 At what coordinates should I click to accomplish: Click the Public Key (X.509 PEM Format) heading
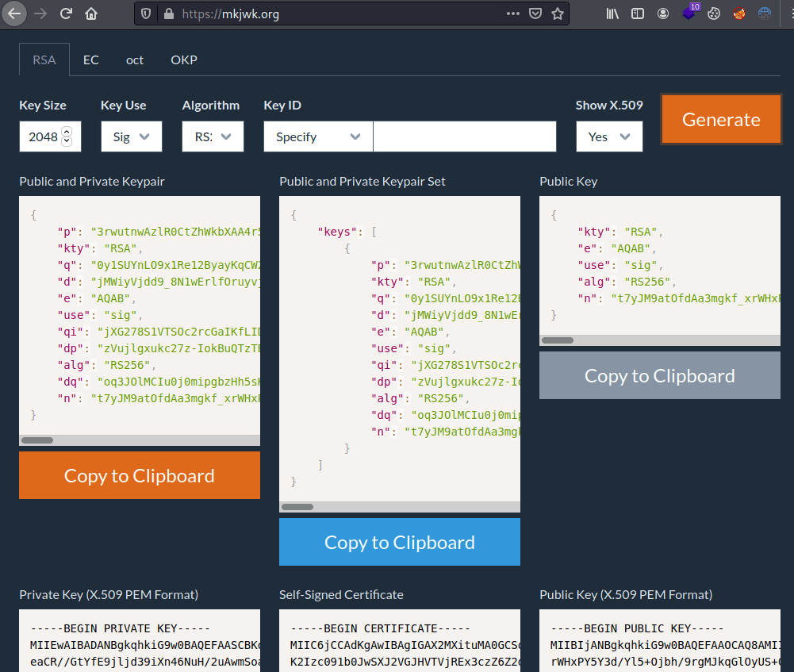pos(626,594)
